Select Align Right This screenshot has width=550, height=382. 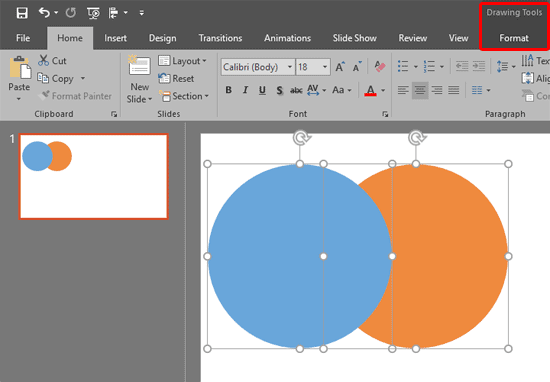[x=437, y=91]
